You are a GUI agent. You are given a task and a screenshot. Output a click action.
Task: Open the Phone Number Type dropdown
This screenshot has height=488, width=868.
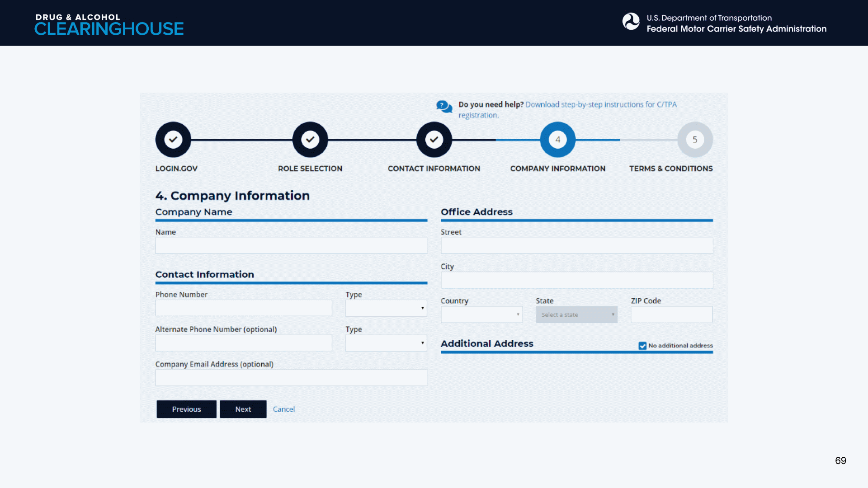[386, 308]
